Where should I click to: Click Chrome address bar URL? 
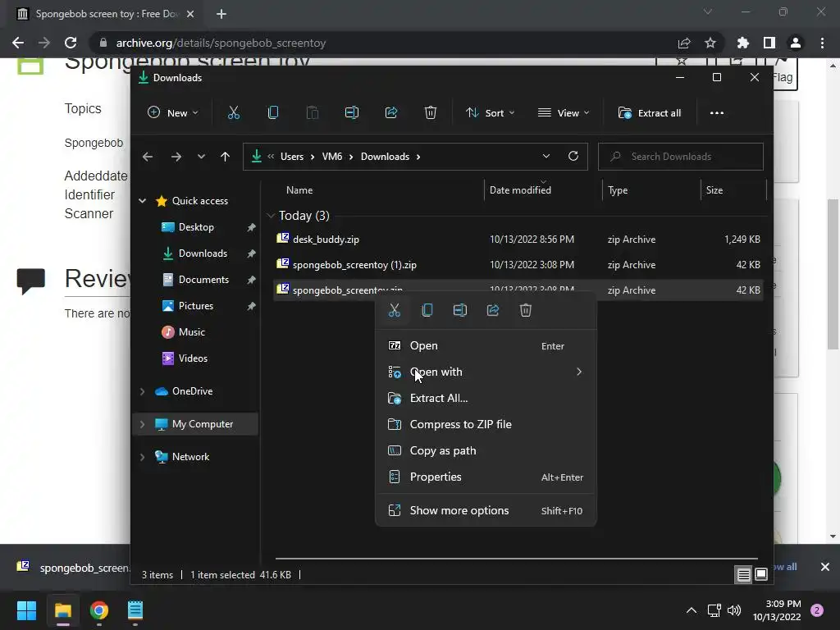221,43
